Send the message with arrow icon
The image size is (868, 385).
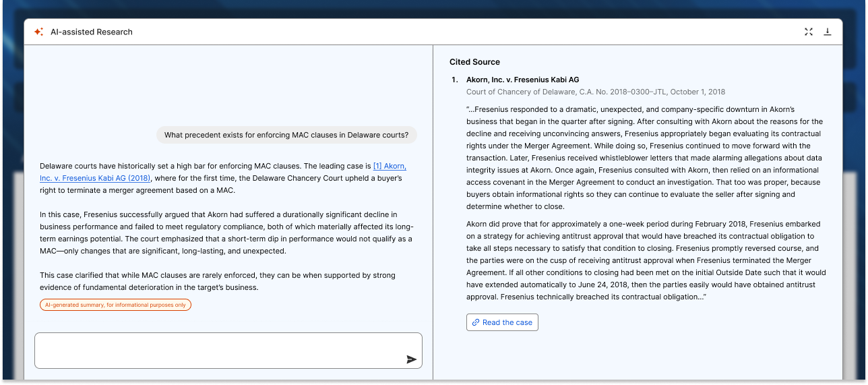point(412,359)
